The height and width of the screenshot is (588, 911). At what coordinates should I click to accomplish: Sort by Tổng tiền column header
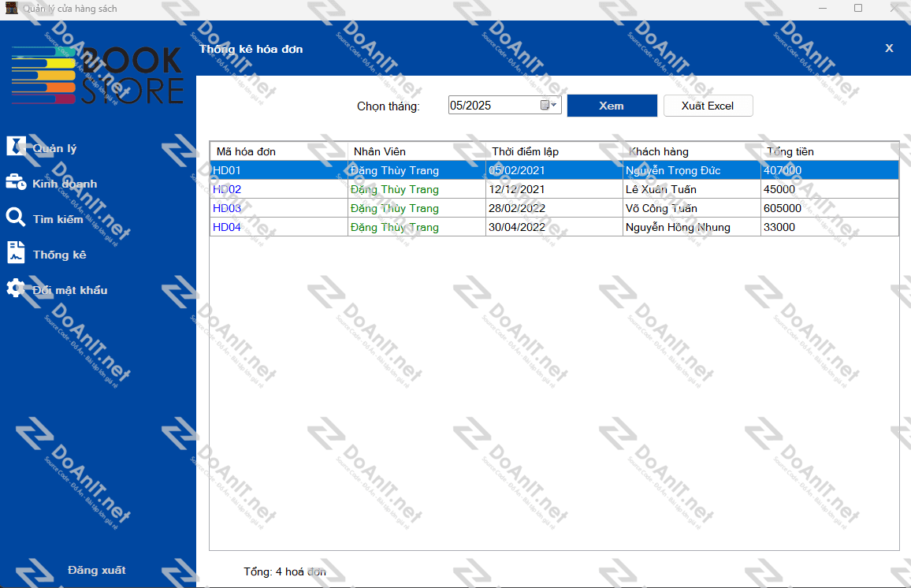pos(829,151)
